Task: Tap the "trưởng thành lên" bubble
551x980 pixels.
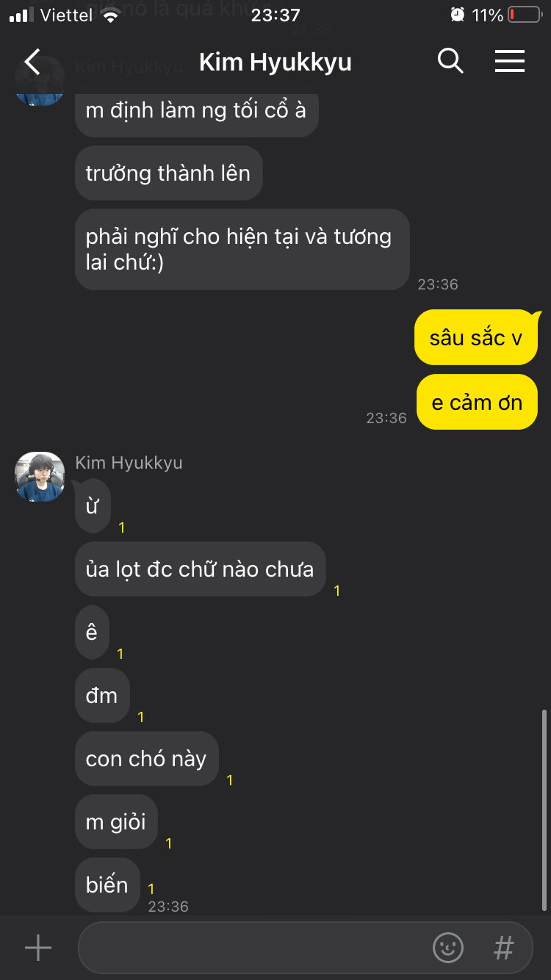Action: [x=168, y=173]
